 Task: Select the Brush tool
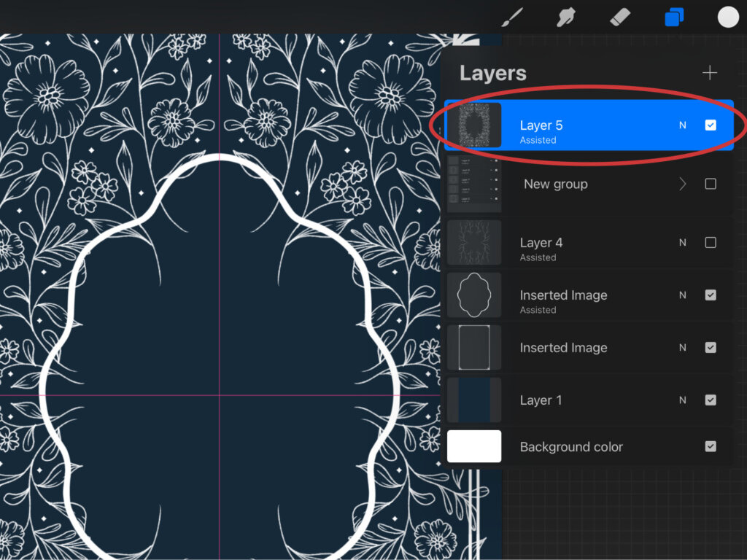pyautogui.click(x=515, y=17)
